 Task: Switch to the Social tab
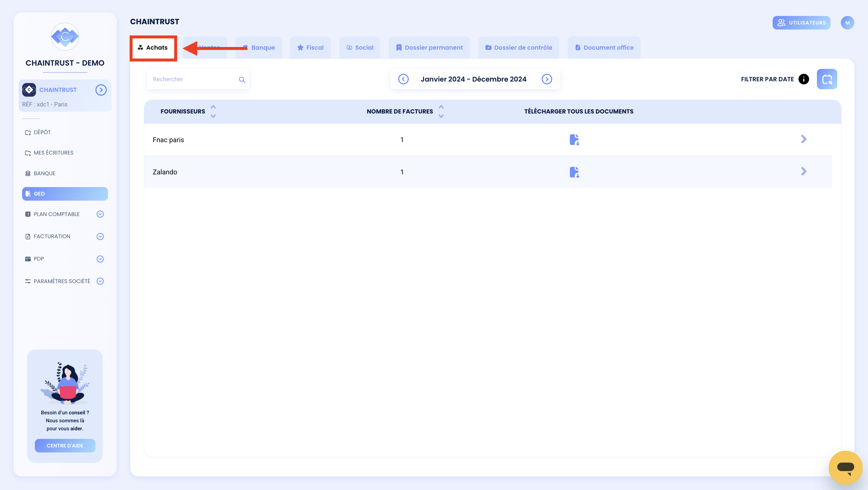(360, 48)
